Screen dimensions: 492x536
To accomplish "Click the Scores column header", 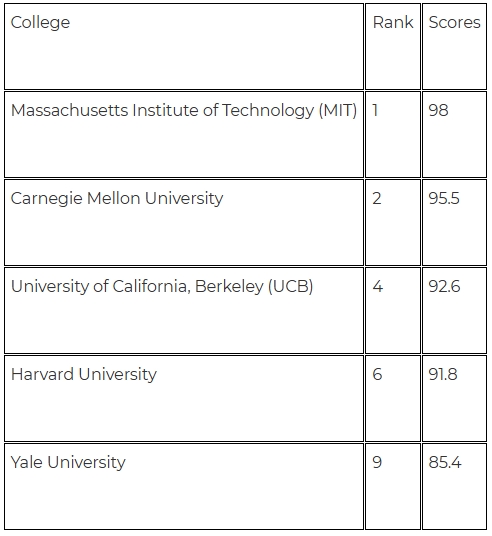I will (x=454, y=46).
